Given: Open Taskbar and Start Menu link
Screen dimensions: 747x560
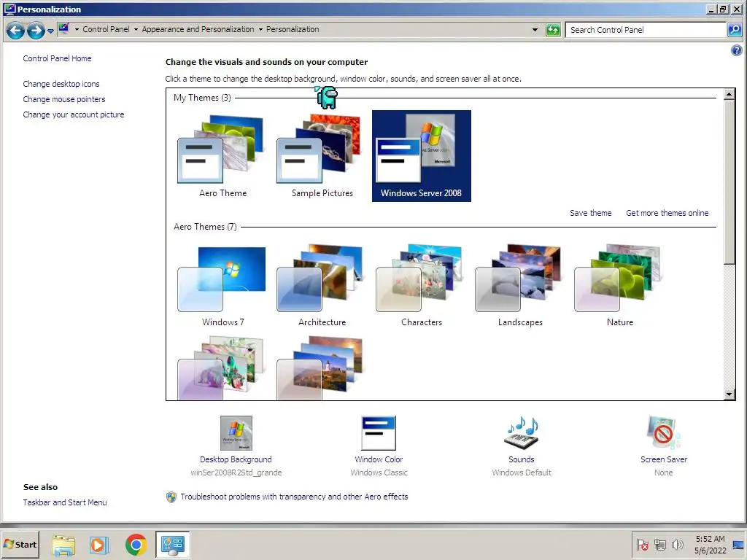Looking at the screenshot, I should (x=65, y=502).
